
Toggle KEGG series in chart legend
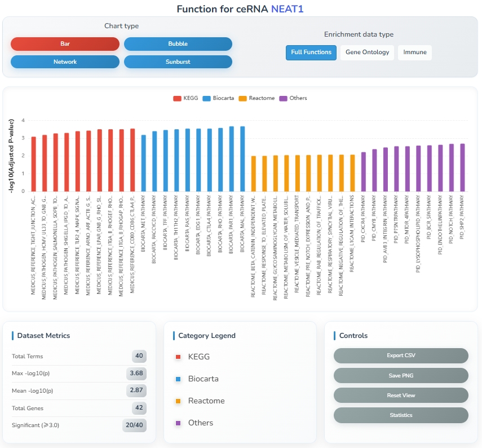(185, 98)
